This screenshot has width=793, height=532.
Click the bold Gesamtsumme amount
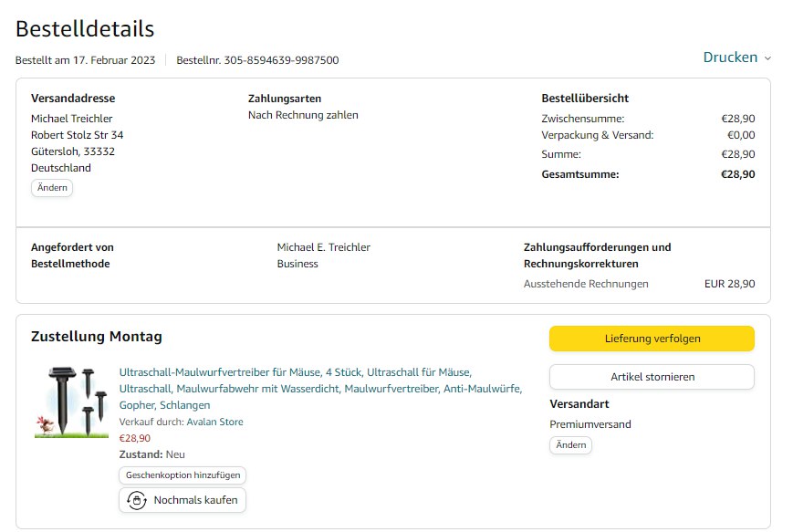[737, 174]
